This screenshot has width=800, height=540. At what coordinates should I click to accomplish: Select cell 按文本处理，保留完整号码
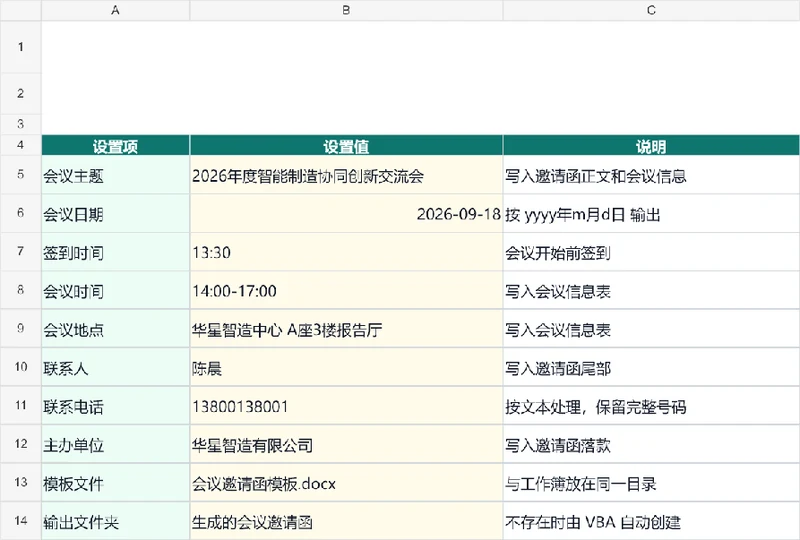651,405
